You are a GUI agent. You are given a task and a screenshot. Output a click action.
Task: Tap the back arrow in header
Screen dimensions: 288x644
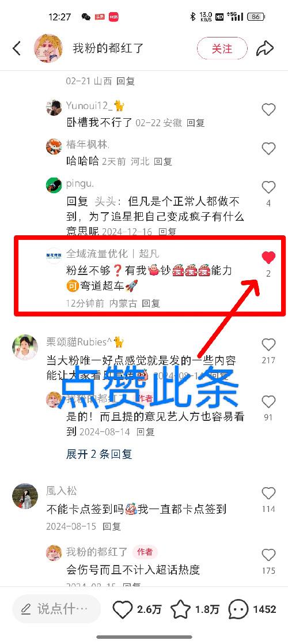pos(16,48)
